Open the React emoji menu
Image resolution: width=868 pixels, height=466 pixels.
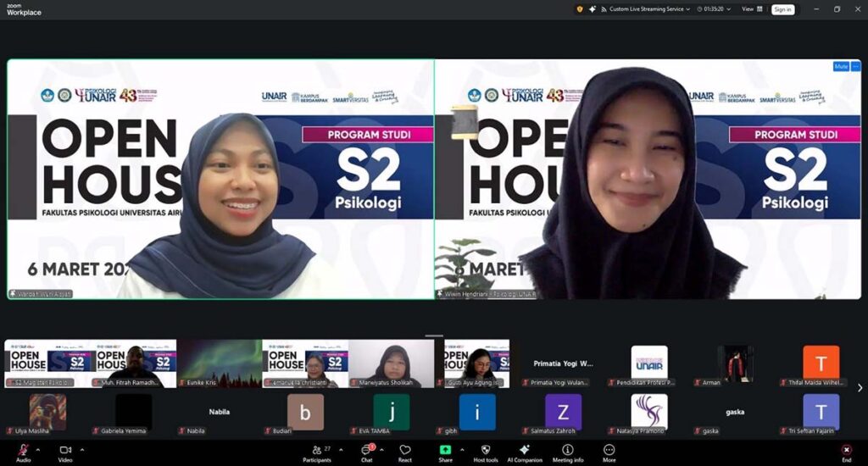[405, 452]
